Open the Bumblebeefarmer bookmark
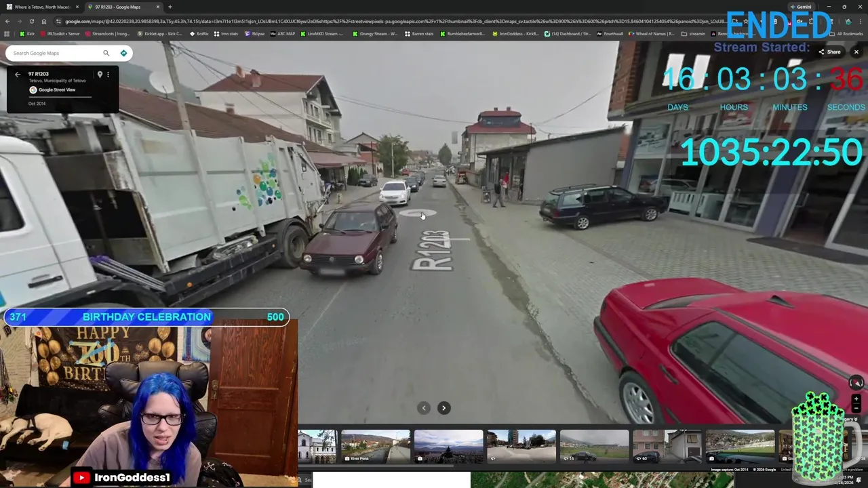 [x=464, y=34]
